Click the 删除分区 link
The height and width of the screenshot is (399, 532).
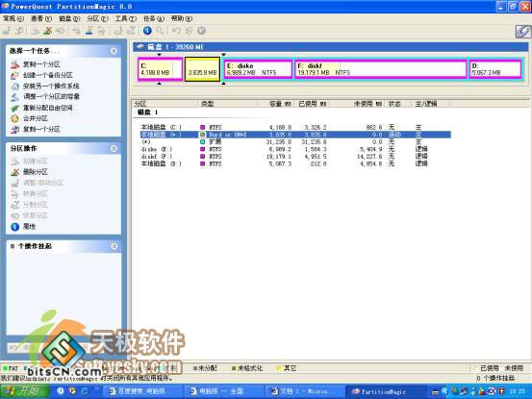click(36, 172)
